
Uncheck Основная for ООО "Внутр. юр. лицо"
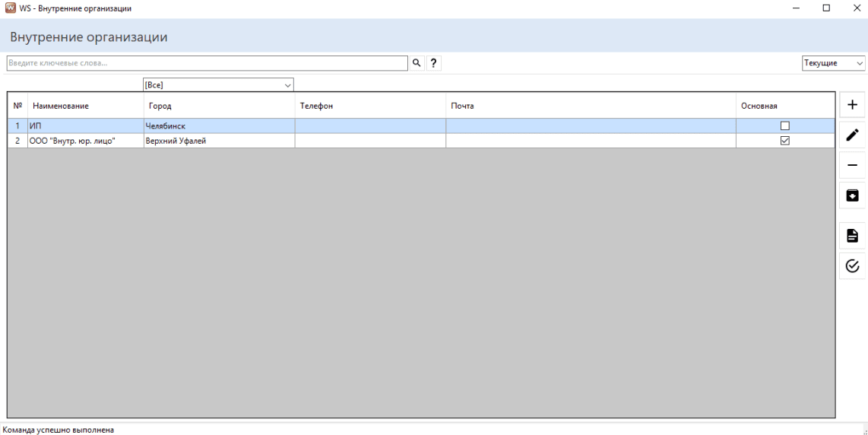point(785,141)
